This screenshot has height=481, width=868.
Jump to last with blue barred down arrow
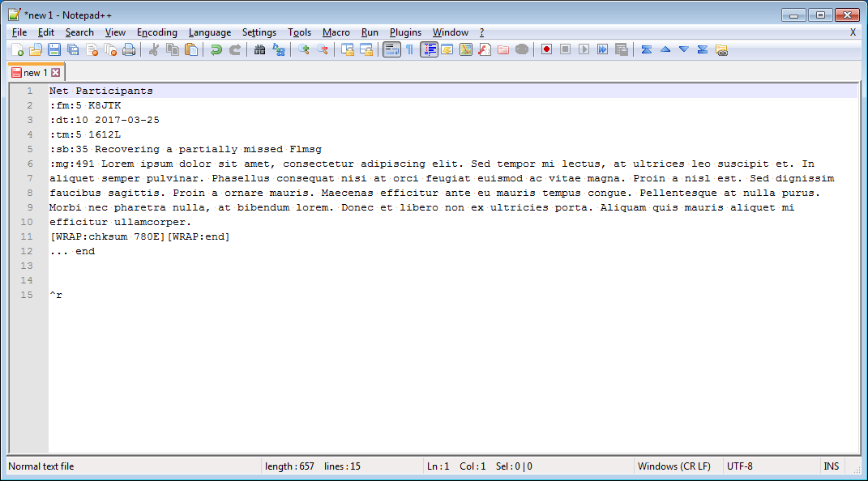pos(703,49)
